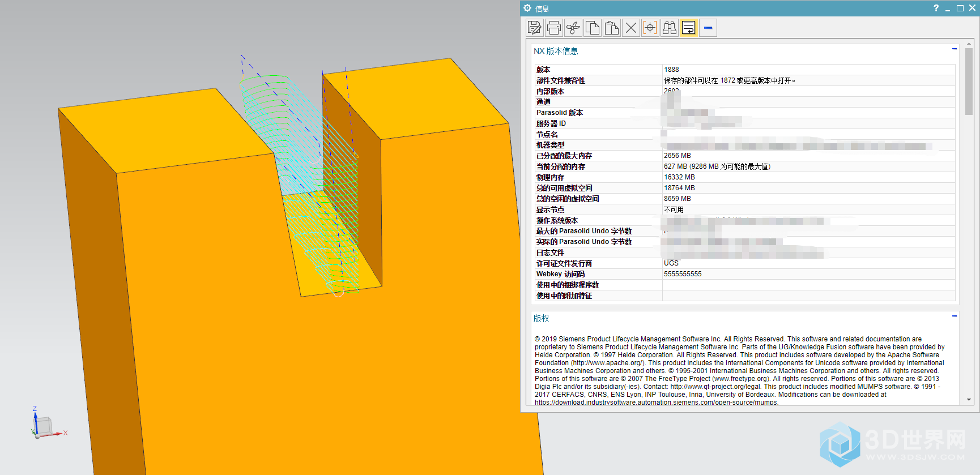Click the 版本 row label

543,70
